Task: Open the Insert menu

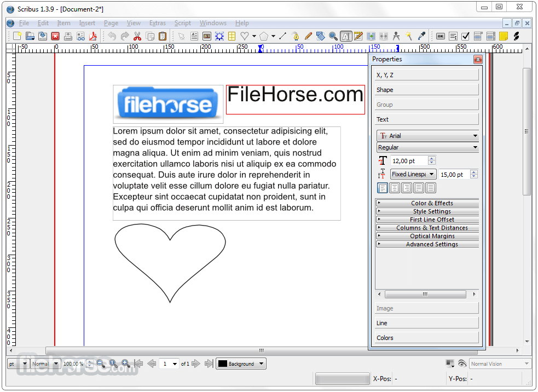Action: click(87, 23)
